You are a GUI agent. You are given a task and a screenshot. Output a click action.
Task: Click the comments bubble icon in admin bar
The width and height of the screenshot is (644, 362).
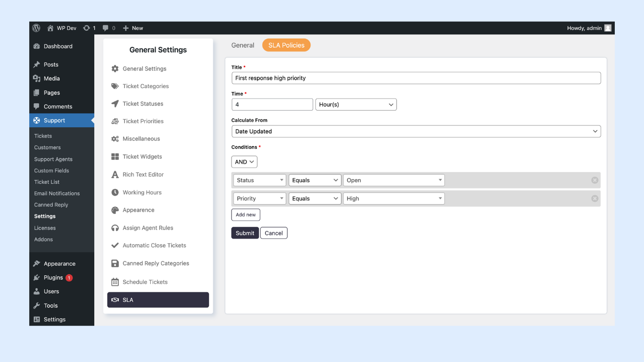[106, 28]
